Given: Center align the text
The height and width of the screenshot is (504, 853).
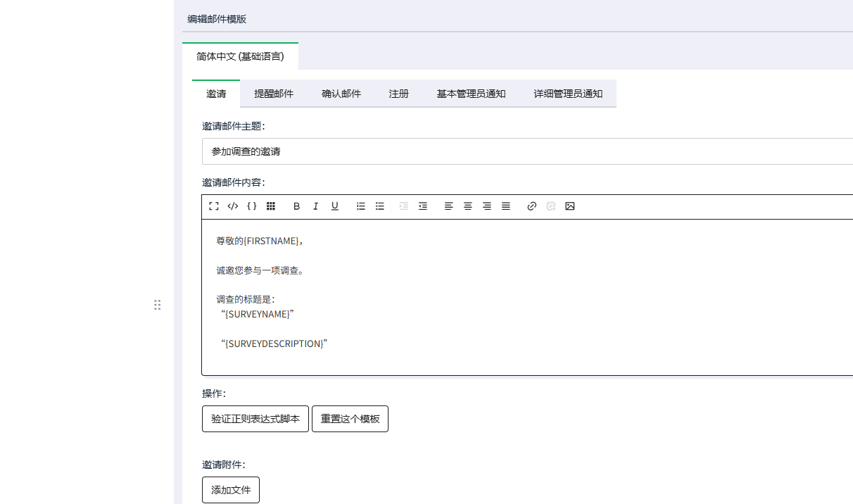Looking at the screenshot, I should [x=468, y=206].
